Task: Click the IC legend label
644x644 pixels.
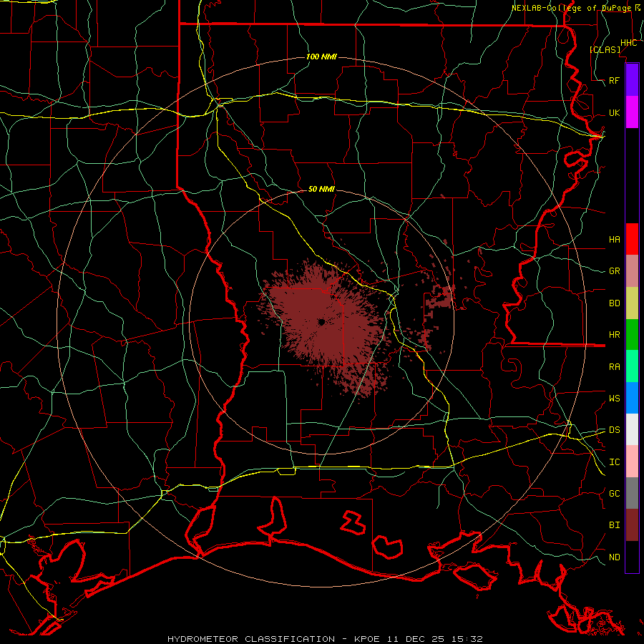Action: tap(614, 462)
